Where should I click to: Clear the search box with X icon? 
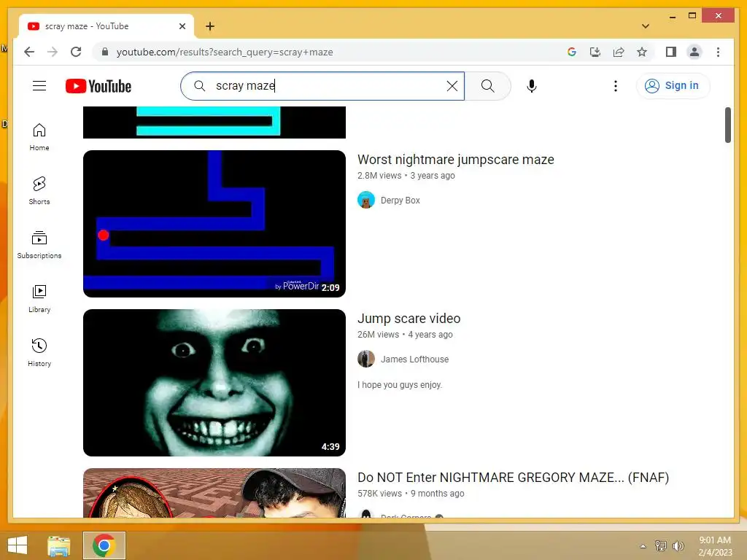[452, 86]
